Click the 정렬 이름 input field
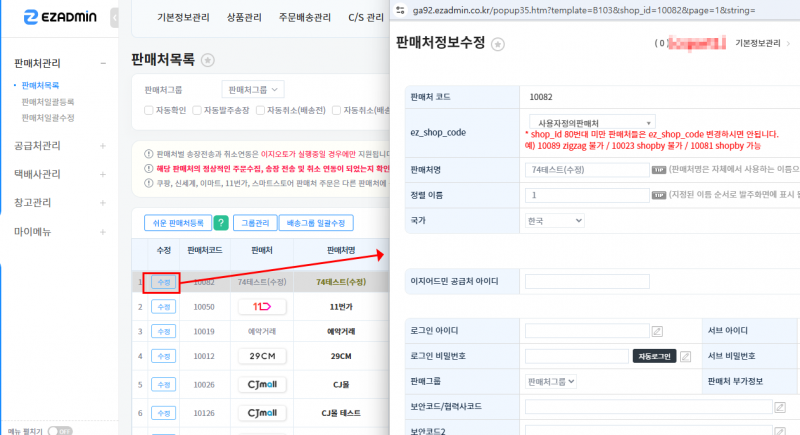 click(587, 195)
